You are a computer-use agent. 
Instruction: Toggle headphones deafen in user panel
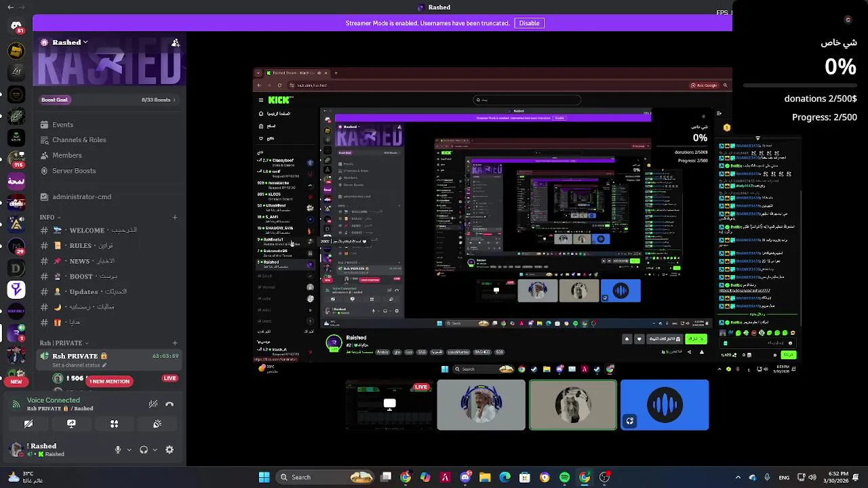pos(144,450)
